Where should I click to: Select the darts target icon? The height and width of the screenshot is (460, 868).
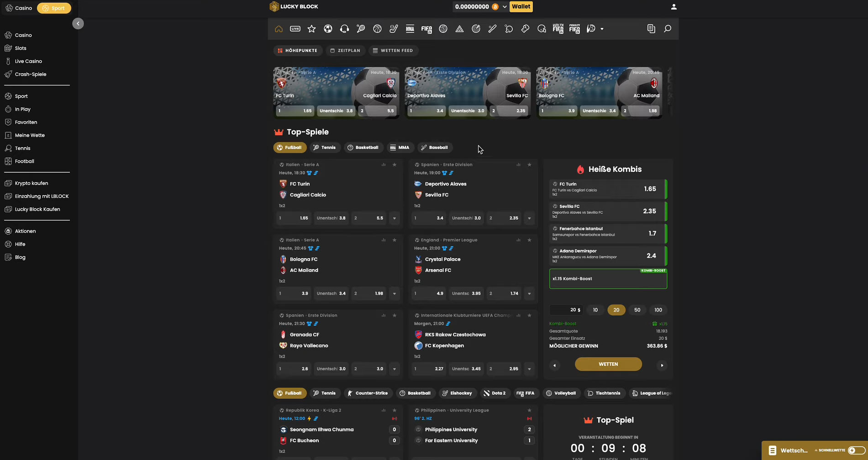tap(476, 29)
